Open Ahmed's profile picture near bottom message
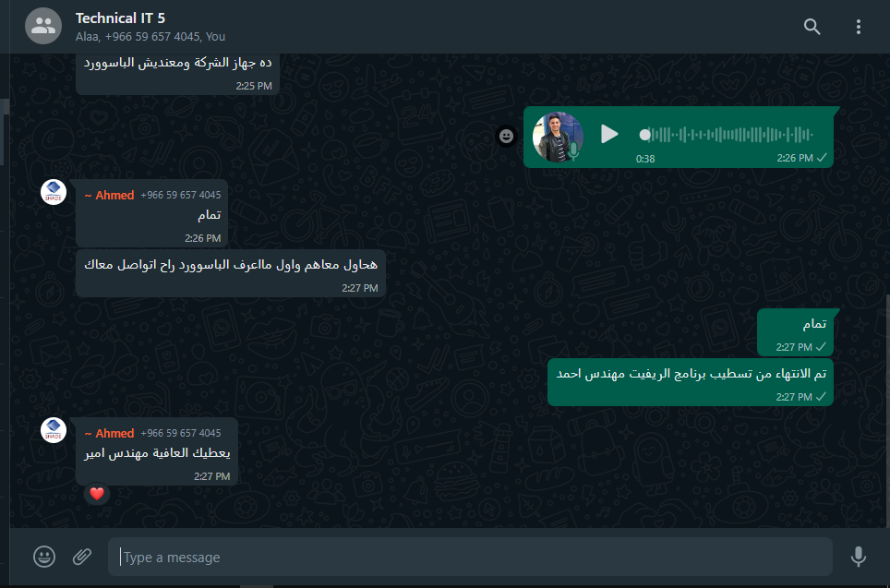 click(x=54, y=430)
